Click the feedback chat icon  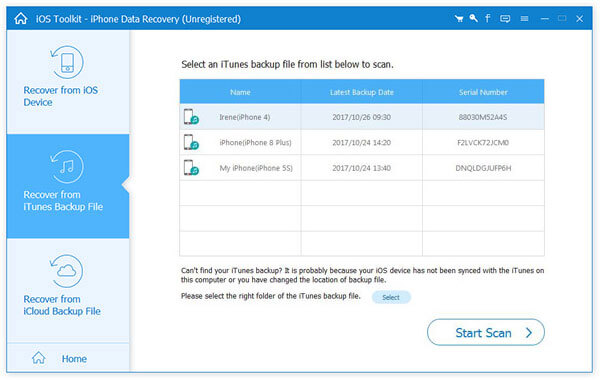[505, 18]
